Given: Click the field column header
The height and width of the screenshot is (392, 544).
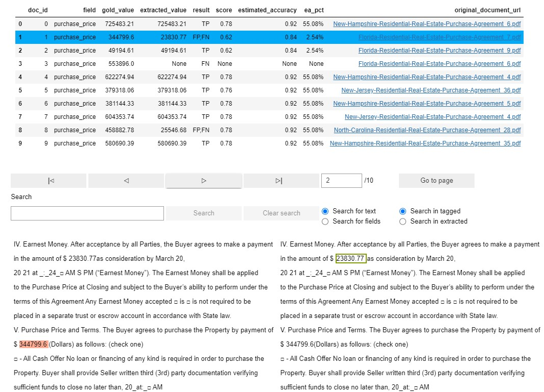Looking at the screenshot, I should pos(89,10).
